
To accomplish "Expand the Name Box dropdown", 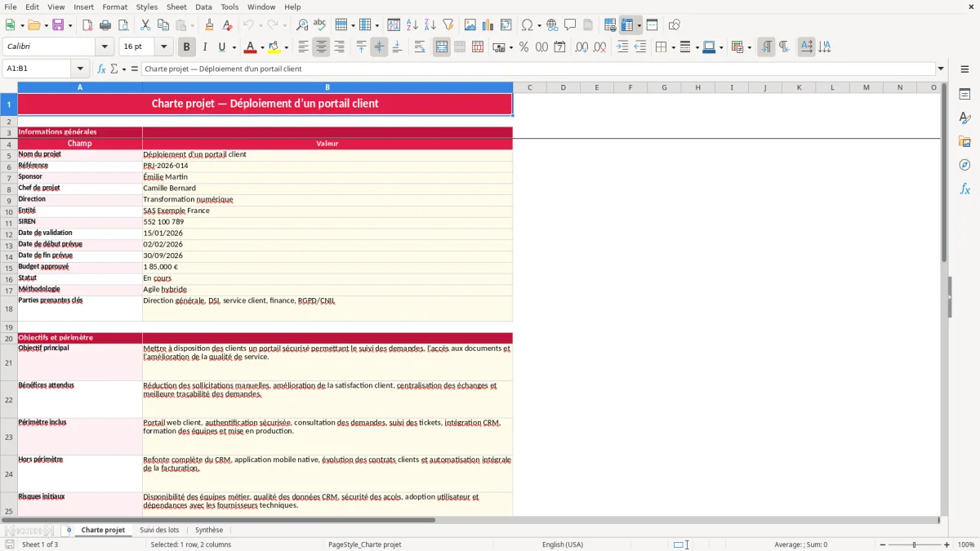I will click(x=80, y=69).
